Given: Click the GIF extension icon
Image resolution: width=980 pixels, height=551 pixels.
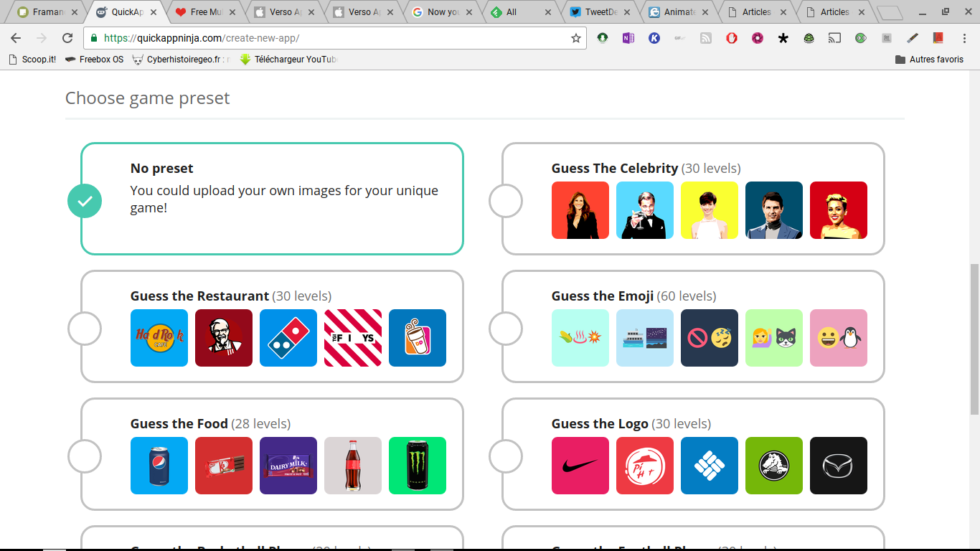Looking at the screenshot, I should (x=680, y=38).
